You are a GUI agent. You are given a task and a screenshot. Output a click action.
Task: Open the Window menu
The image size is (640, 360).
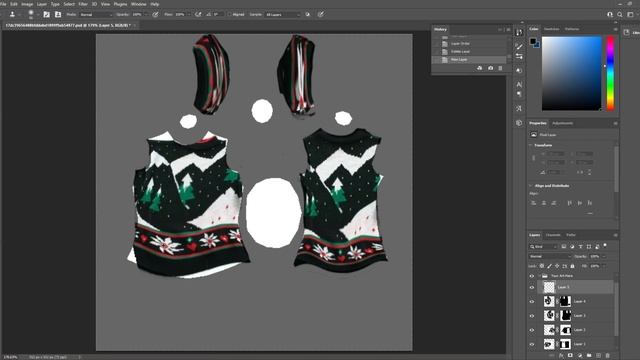pos(138,4)
